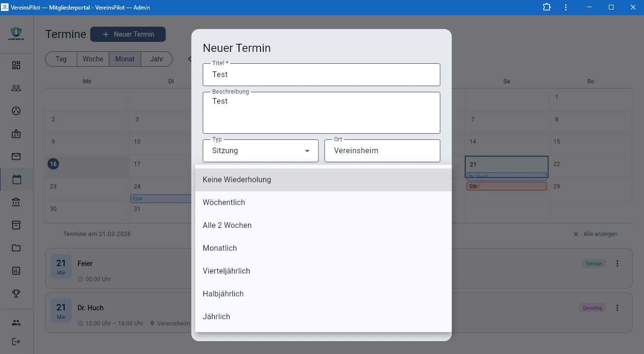644x354 pixels.
Task: Click the Neuer Termin button
Action: (128, 34)
